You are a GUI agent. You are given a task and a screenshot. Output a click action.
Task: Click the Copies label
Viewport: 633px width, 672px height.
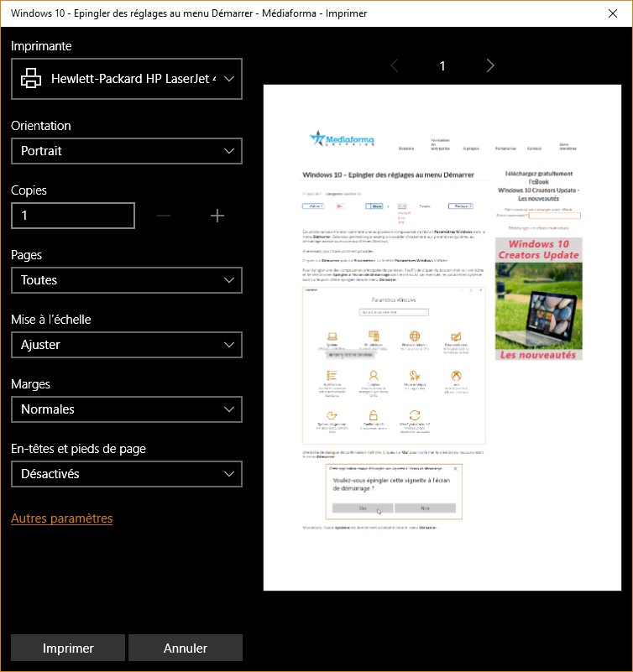click(x=29, y=190)
